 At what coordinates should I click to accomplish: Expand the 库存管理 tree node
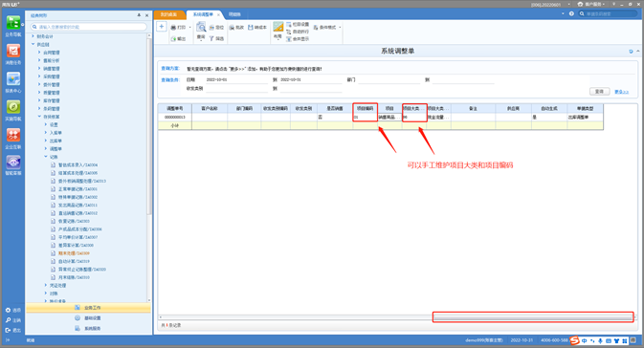(39, 100)
